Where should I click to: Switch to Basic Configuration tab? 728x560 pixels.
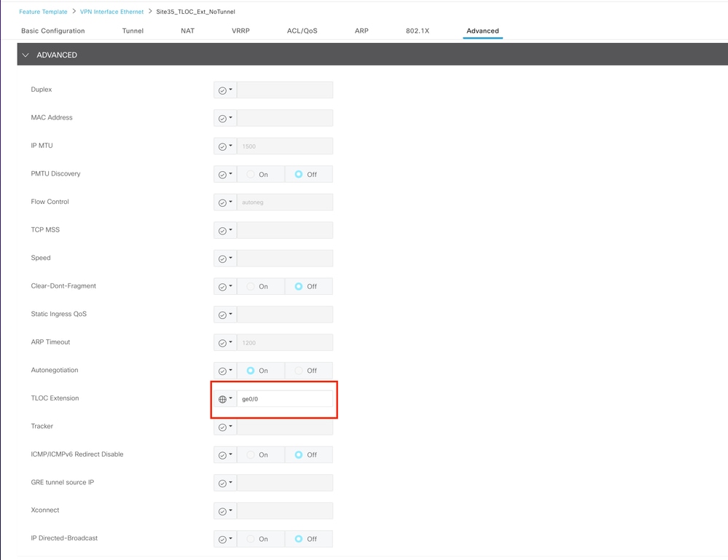tap(53, 31)
